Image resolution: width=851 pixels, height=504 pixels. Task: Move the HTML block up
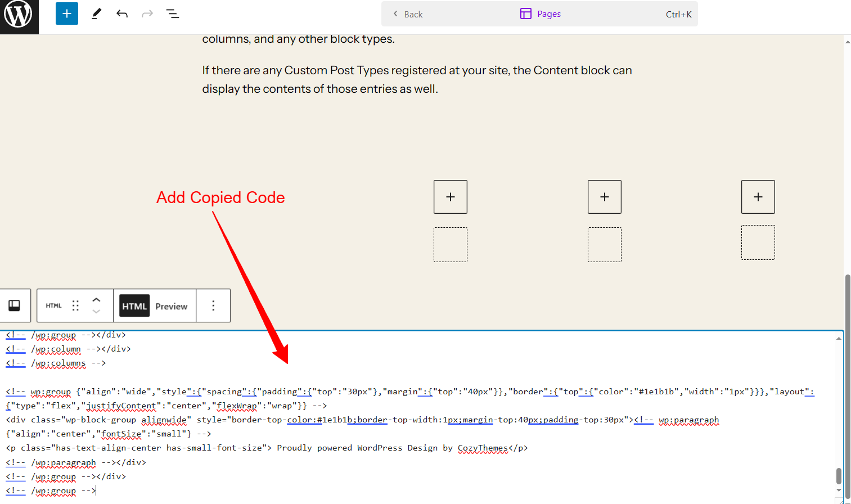pyautogui.click(x=96, y=300)
